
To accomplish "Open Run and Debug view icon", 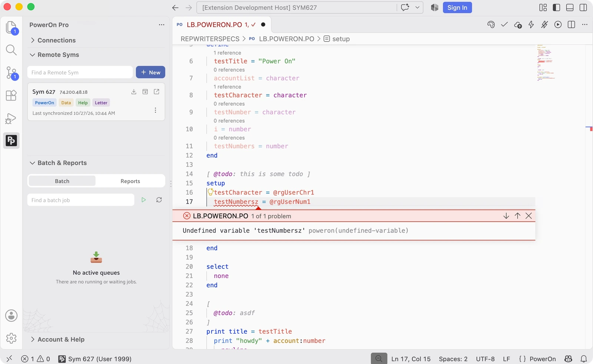I will click(x=11, y=118).
